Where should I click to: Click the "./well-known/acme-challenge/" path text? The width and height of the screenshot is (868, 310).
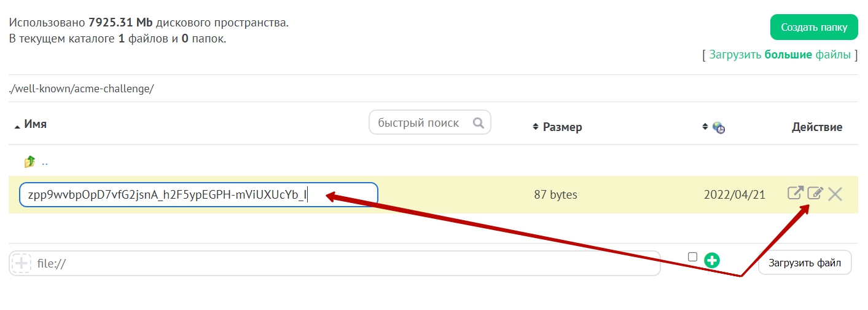pos(81,89)
